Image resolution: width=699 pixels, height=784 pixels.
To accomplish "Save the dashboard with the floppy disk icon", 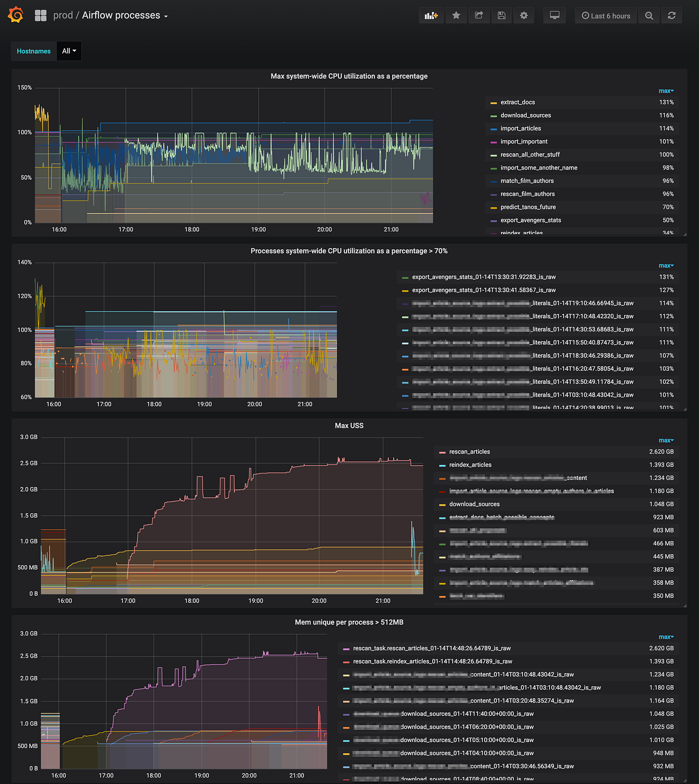I will [x=502, y=15].
